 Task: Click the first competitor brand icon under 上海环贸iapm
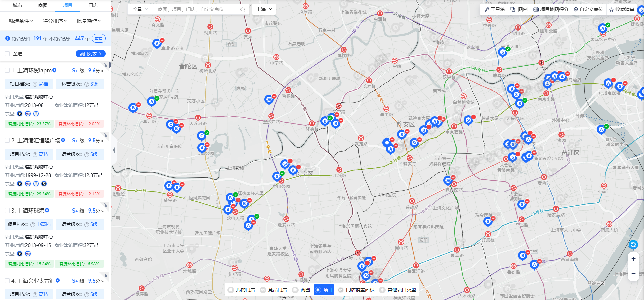point(20,114)
